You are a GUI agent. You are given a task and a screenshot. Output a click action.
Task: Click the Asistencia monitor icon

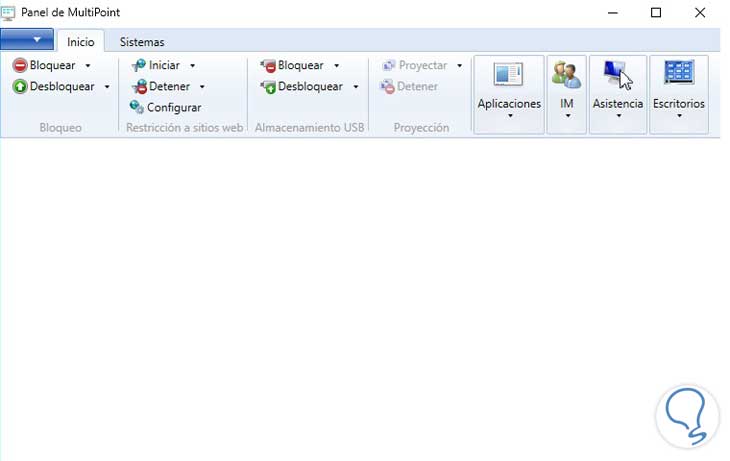tap(617, 74)
